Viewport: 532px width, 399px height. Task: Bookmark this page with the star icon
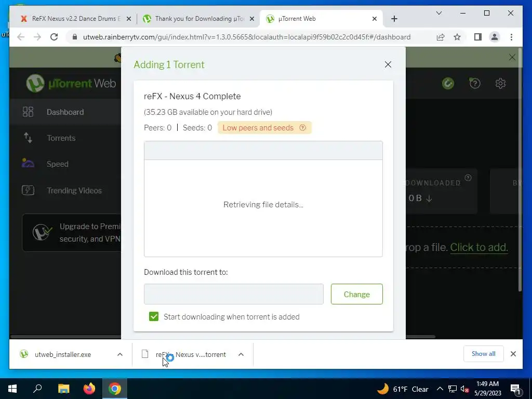point(457,37)
